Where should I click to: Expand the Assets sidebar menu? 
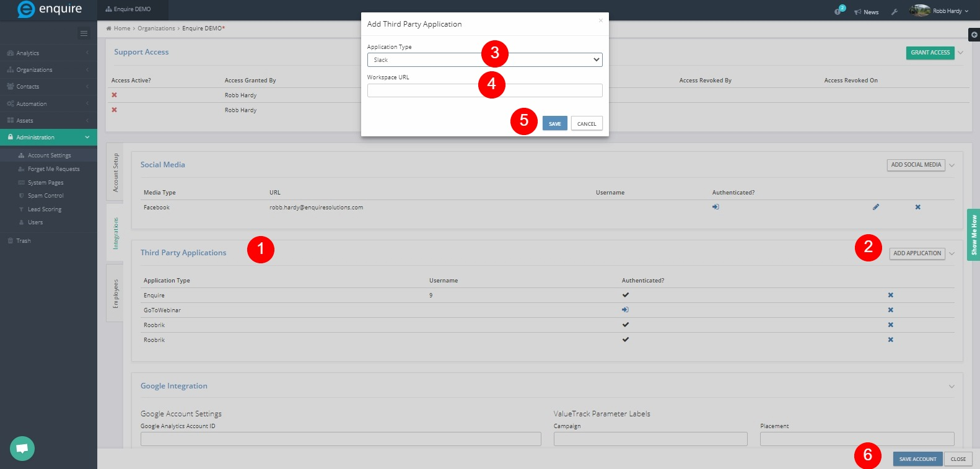click(x=48, y=121)
